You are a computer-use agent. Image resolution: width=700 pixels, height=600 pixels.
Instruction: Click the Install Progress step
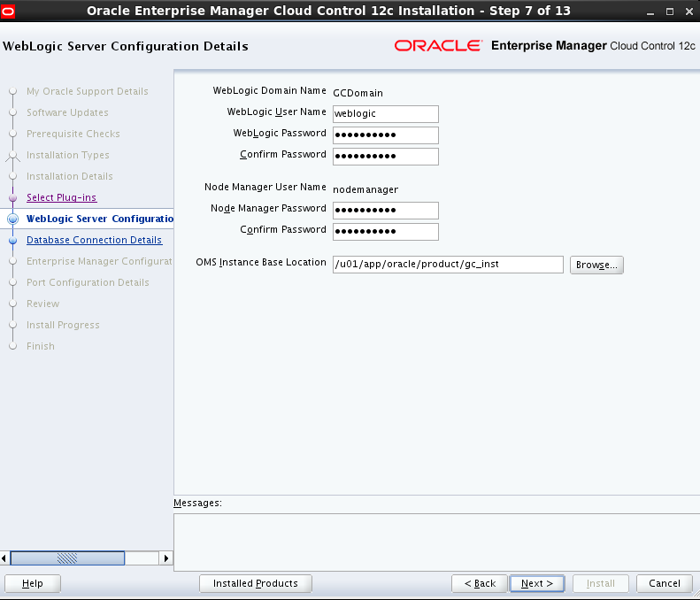[63, 325]
